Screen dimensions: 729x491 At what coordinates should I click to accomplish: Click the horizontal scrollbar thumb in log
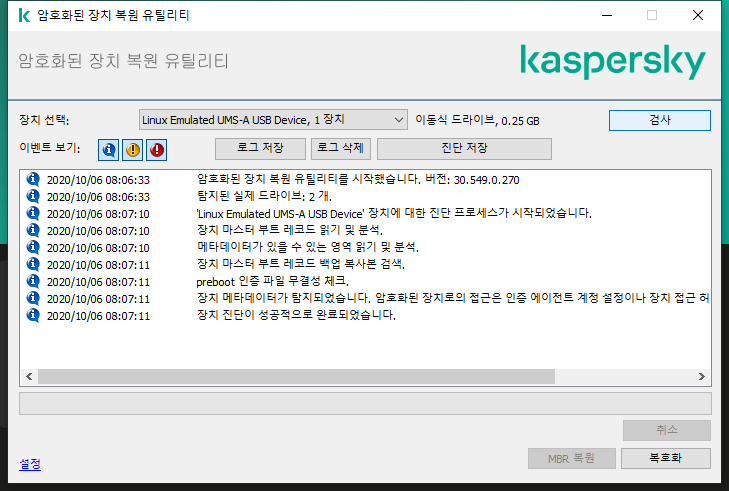click(x=296, y=377)
